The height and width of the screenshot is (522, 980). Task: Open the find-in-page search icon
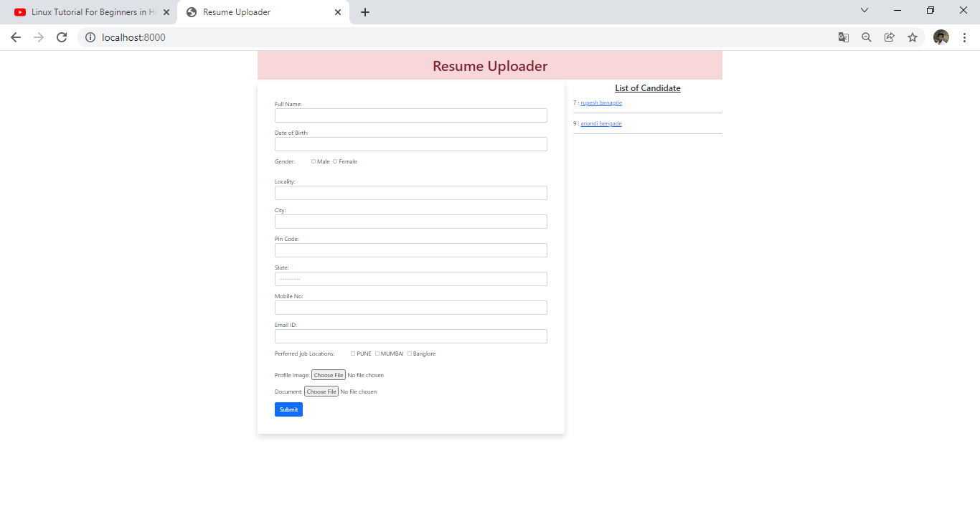(x=866, y=37)
